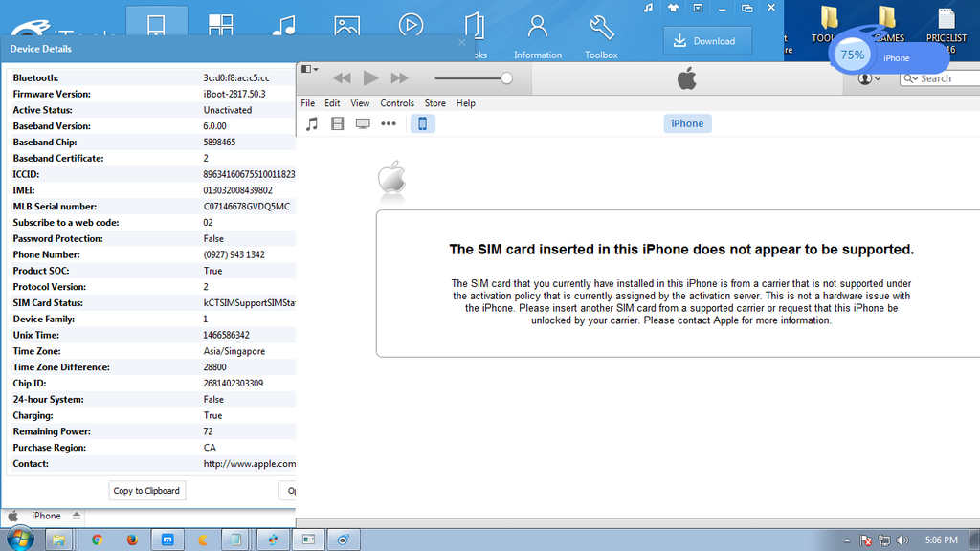Image resolution: width=980 pixels, height=551 pixels.
Task: Expand the iTunes mini menu dropdown
Action: (x=310, y=70)
